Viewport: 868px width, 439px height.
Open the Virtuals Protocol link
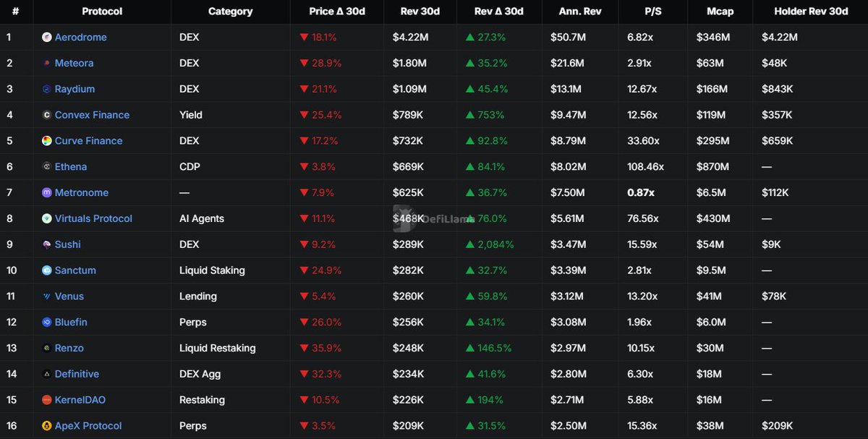coord(93,218)
